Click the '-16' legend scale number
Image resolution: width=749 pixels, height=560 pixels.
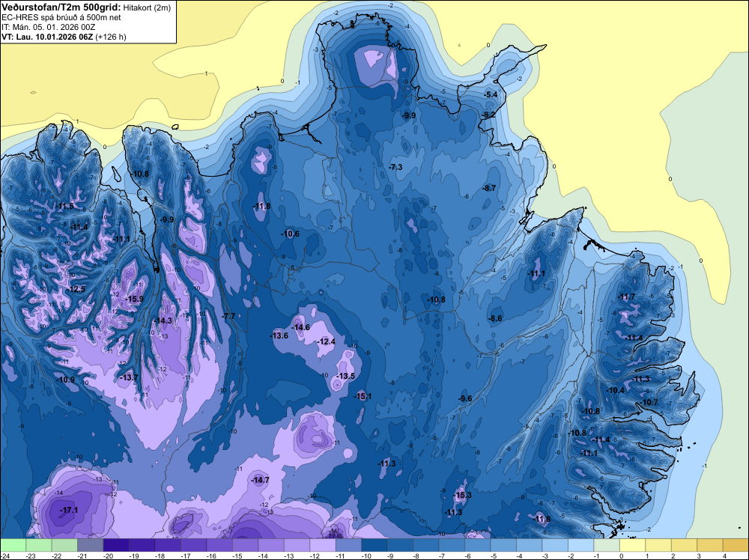210,556
